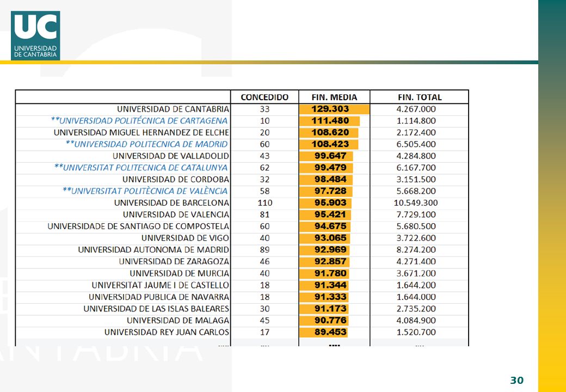
Task: Click total funding value 10.549.300
Action: pyautogui.click(x=416, y=203)
